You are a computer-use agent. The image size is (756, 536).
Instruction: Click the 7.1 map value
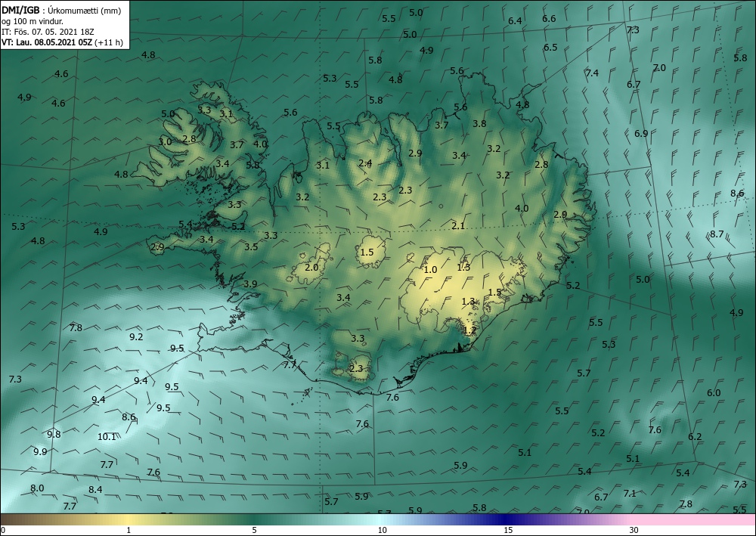(630, 493)
